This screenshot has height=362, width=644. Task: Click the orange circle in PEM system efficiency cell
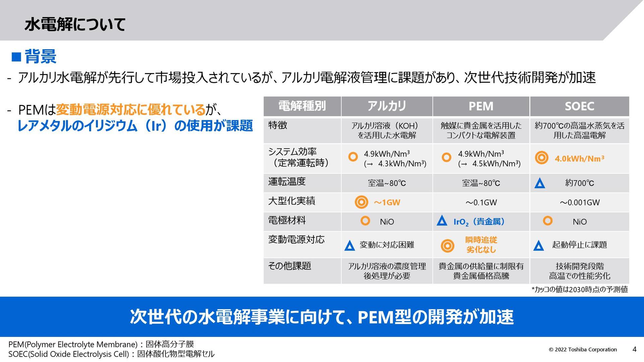tap(446, 157)
